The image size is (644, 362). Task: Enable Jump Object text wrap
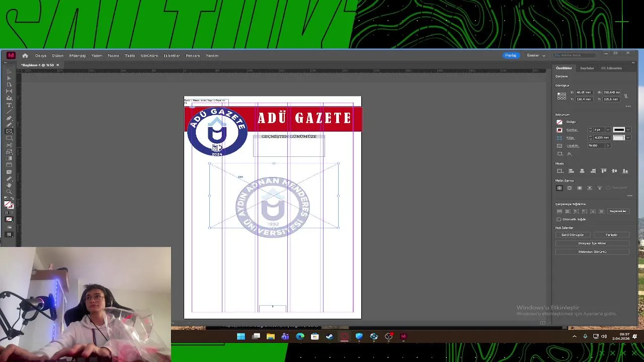(590, 188)
